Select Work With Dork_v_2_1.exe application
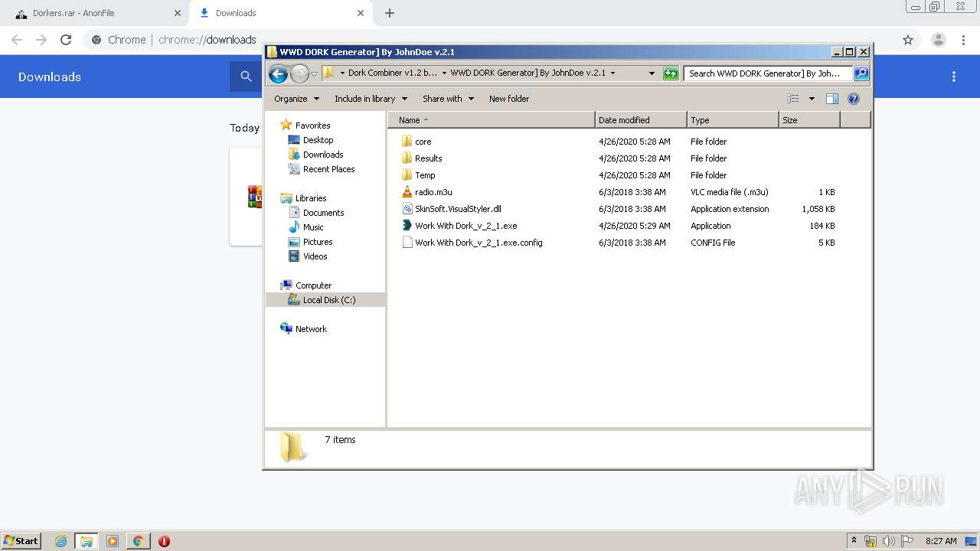Image resolution: width=980 pixels, height=551 pixels. pyautogui.click(x=465, y=226)
